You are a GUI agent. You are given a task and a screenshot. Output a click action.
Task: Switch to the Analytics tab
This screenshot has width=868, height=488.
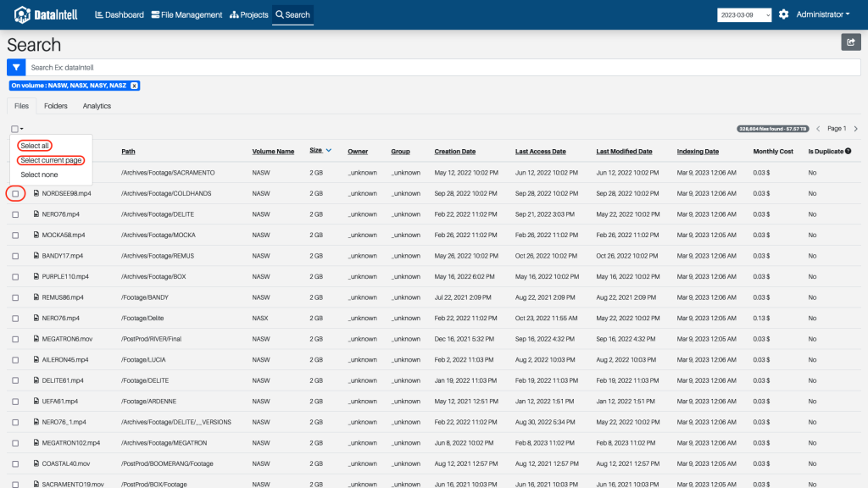[97, 106]
